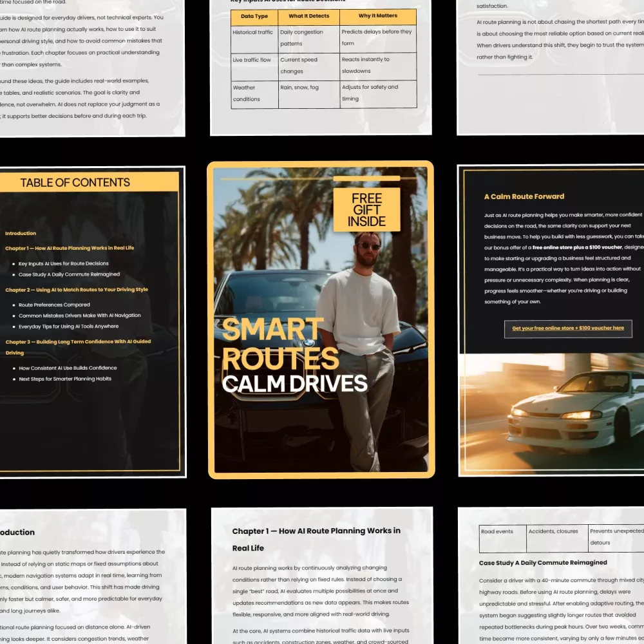Go to 'Chapter 1 — How AI Route Planning Works' entry

[70, 248]
